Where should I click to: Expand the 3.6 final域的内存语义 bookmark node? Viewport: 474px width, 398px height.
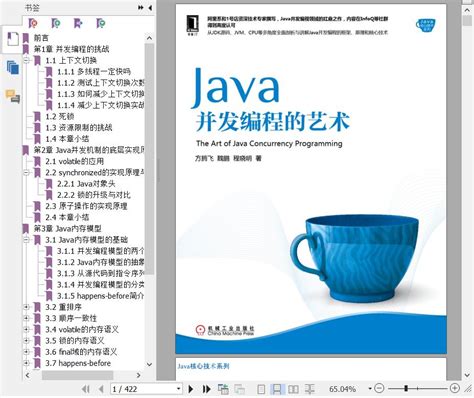[x=27, y=352]
